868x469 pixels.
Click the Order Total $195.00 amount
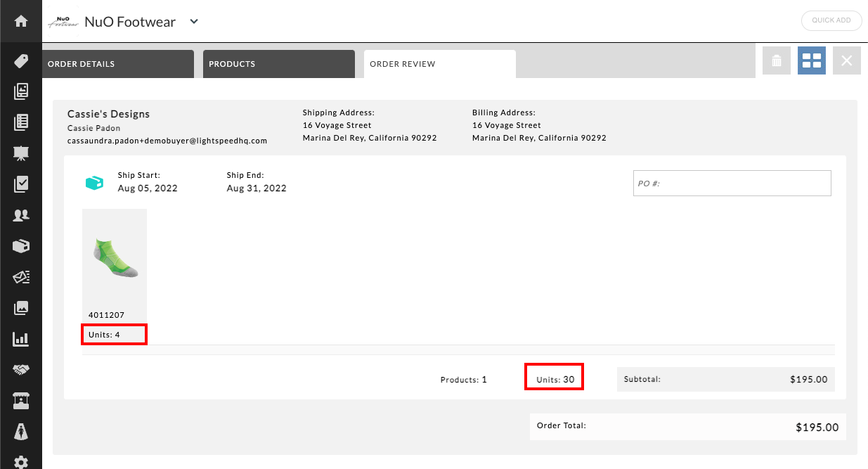817,427
